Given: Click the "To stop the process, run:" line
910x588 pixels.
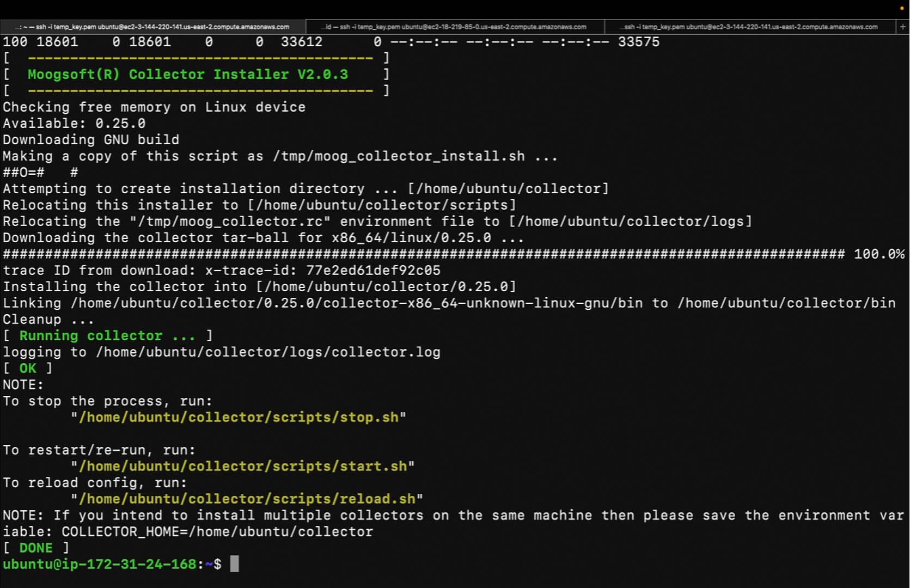Looking at the screenshot, I should pyautogui.click(x=108, y=401).
